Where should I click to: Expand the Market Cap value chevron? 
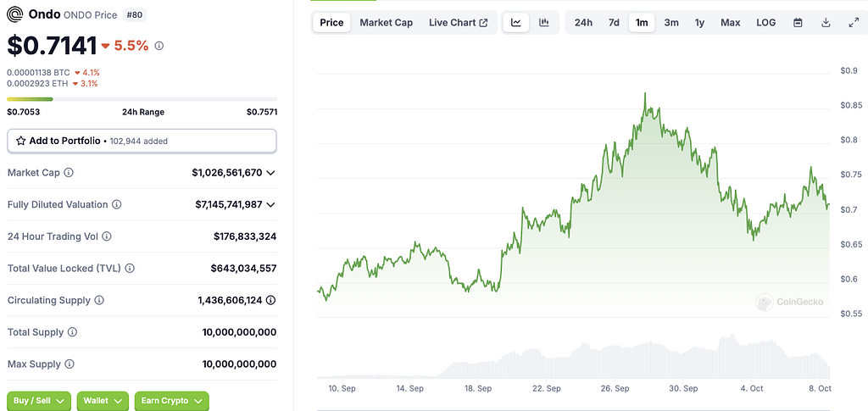[x=271, y=173]
